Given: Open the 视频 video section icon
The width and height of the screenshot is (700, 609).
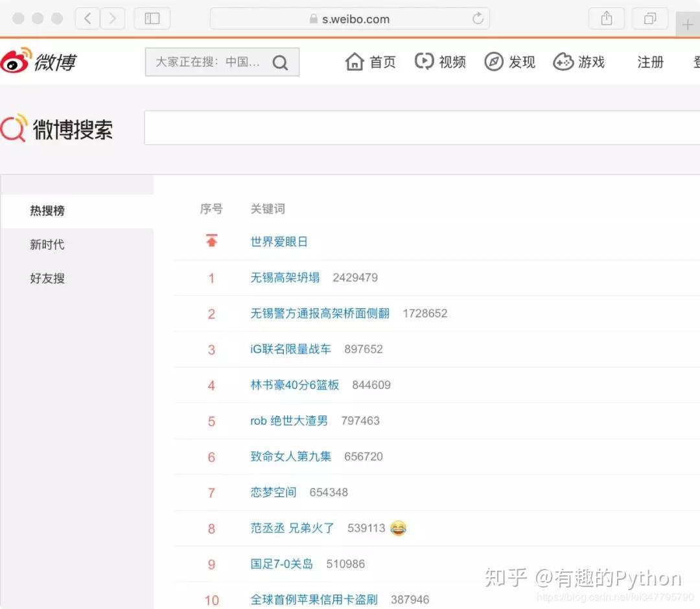Looking at the screenshot, I should [425, 60].
